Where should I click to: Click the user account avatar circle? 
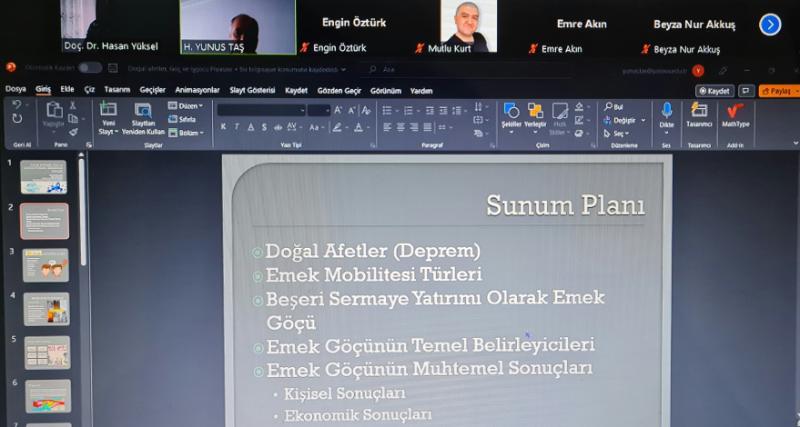(x=698, y=71)
